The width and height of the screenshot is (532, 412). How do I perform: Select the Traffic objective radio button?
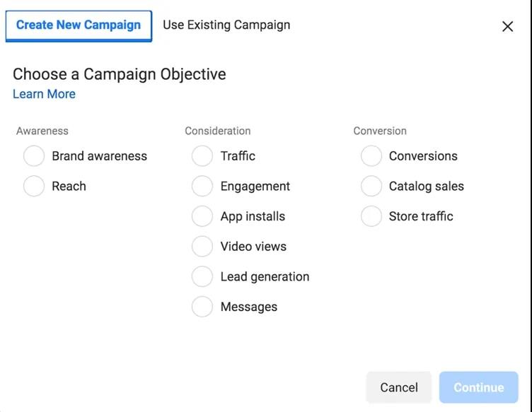(202, 156)
